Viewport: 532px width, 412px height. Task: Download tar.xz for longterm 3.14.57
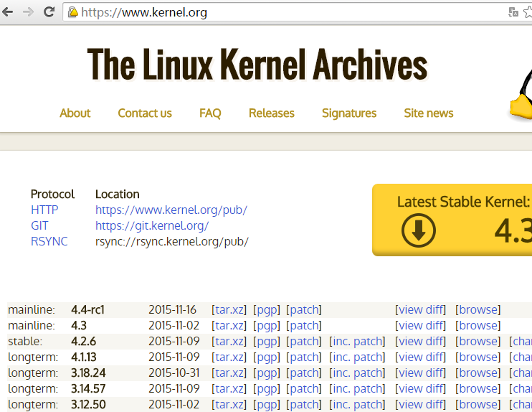coord(229,388)
